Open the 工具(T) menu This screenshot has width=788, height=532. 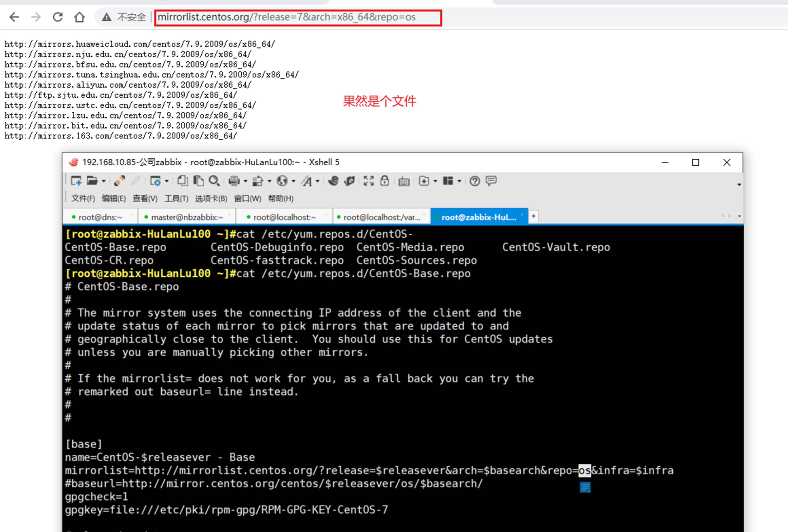176,199
